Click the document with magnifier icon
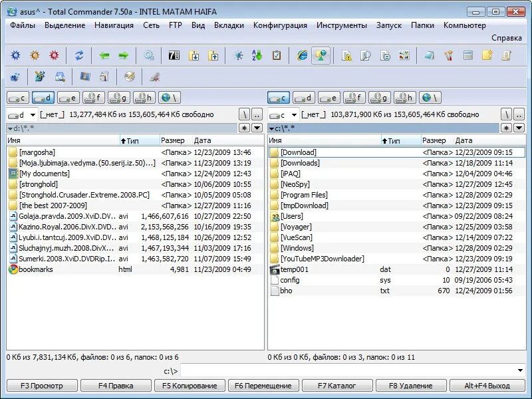The image size is (532, 399). pos(366,55)
